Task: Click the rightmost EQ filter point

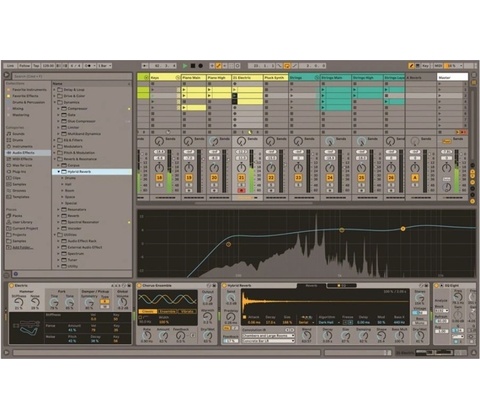Action: pos(403,229)
